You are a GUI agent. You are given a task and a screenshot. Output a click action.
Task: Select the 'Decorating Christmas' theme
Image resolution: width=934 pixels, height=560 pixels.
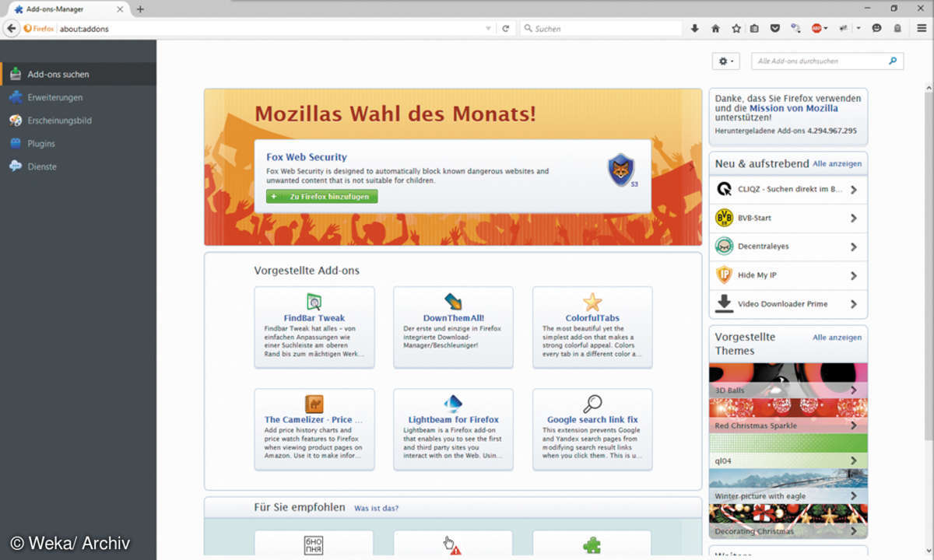click(x=788, y=521)
